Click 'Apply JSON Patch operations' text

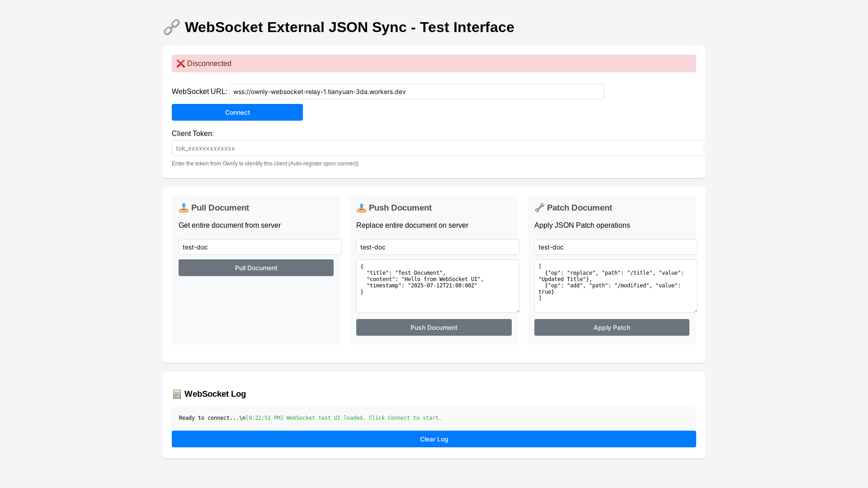[582, 225]
